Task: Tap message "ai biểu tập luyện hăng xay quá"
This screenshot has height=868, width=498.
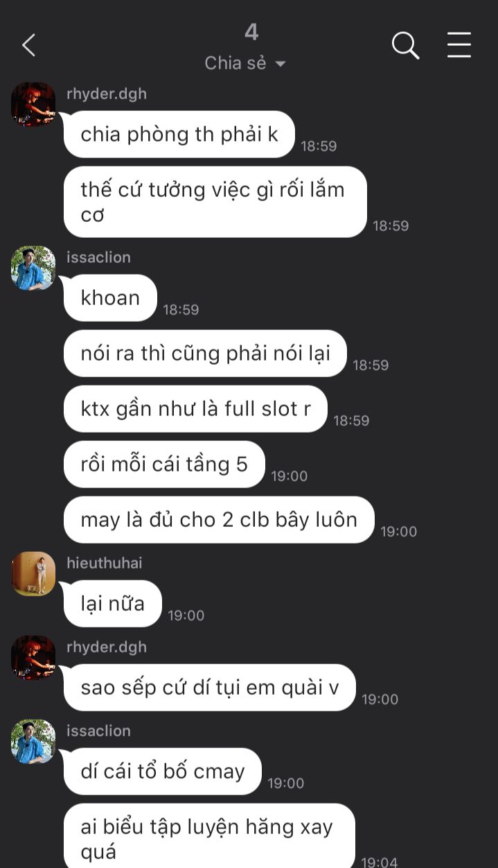Action: [x=209, y=836]
